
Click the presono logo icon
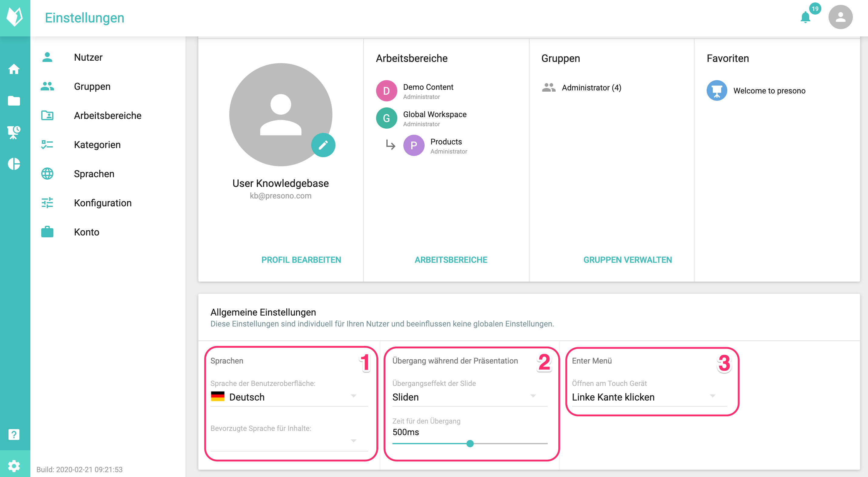(15, 17)
